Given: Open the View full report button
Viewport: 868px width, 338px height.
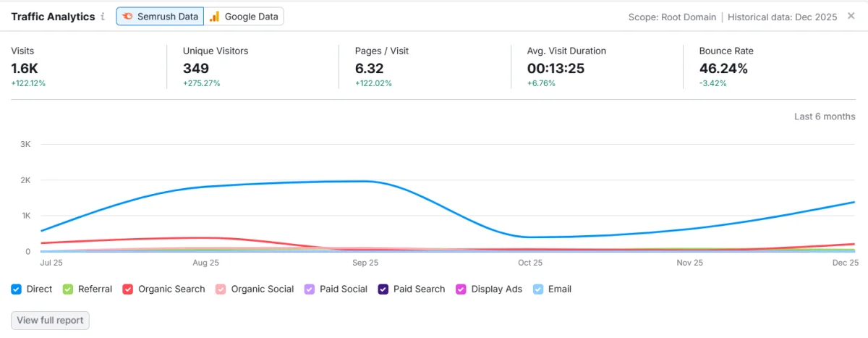Looking at the screenshot, I should [50, 320].
